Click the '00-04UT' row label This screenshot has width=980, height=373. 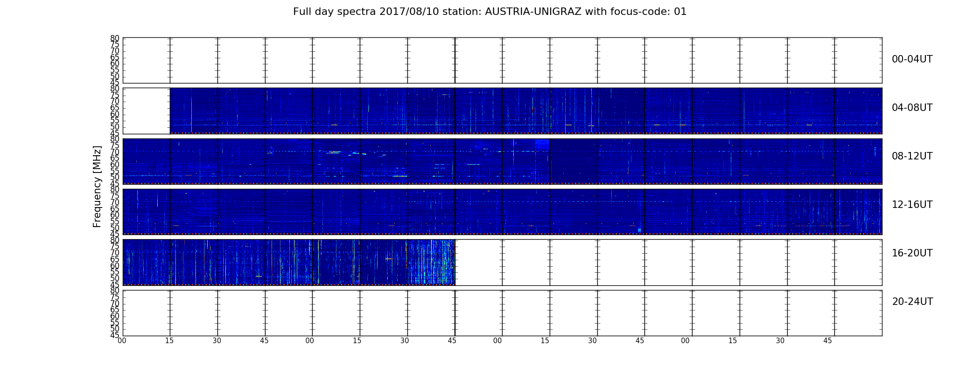pyautogui.click(x=912, y=59)
